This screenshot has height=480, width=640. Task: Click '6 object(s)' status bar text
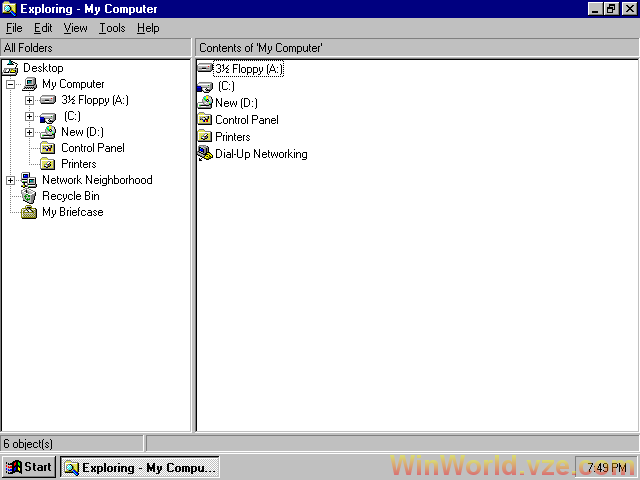28,443
